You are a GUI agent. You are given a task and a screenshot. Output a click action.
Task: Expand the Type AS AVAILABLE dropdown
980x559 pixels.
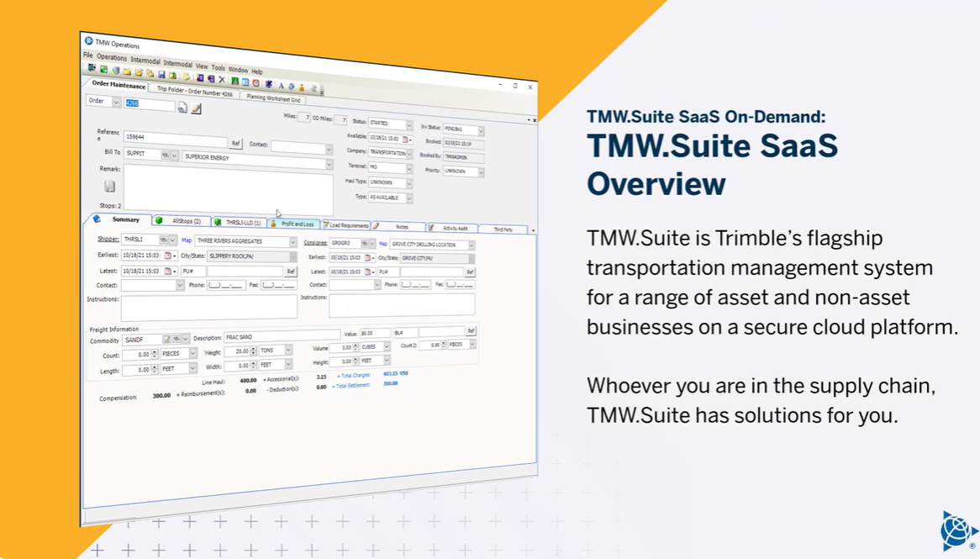(x=408, y=198)
